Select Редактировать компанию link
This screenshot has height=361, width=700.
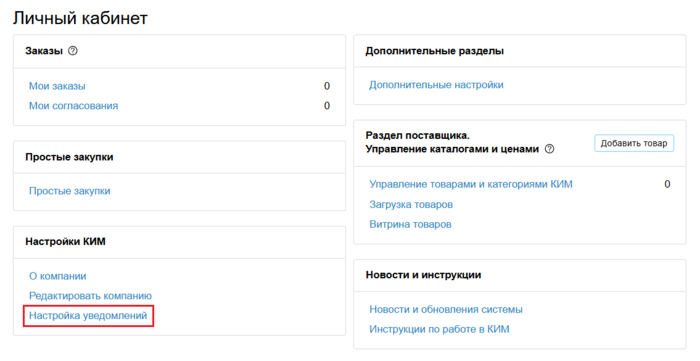point(91,296)
